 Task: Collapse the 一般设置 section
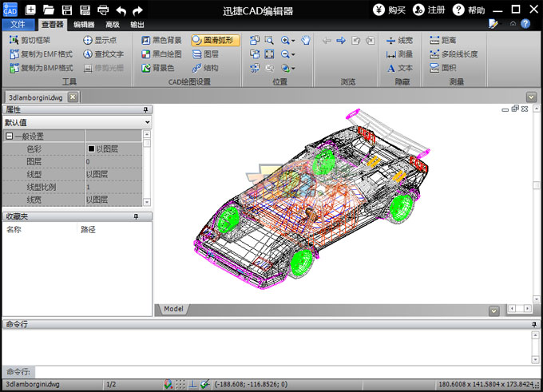[x=10, y=137]
